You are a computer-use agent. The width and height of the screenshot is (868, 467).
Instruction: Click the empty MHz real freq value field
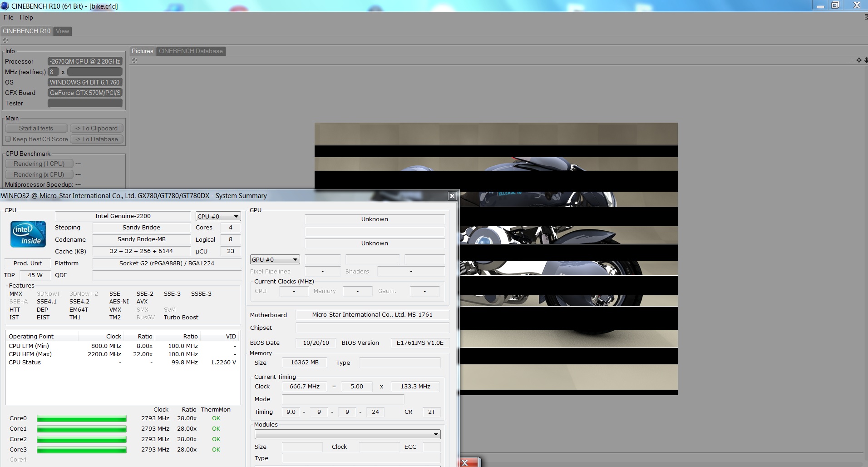(x=95, y=72)
